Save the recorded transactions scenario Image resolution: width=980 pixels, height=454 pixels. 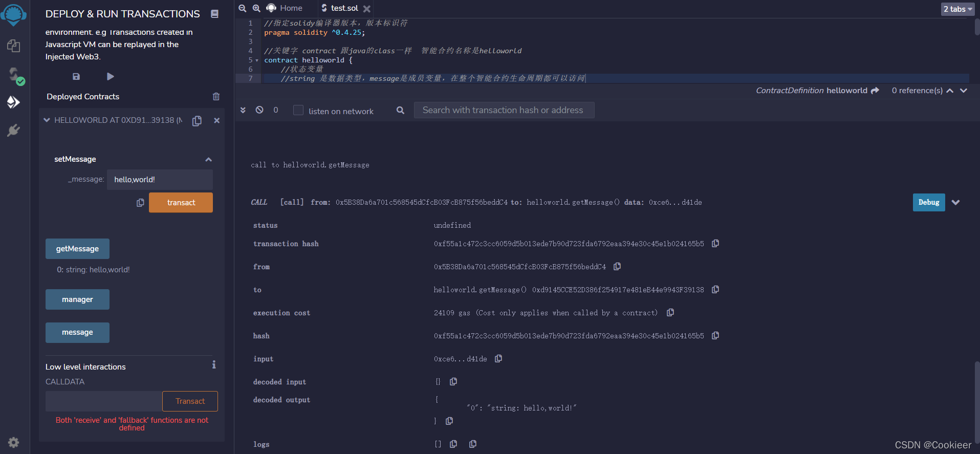(76, 76)
